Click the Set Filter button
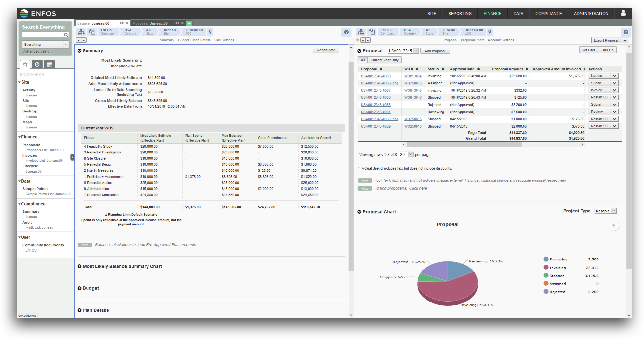The image size is (644, 339). (x=588, y=50)
